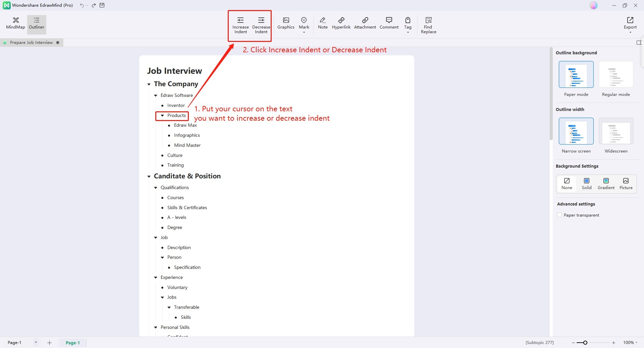Open Find Replace
This screenshot has height=348, width=644.
point(428,25)
